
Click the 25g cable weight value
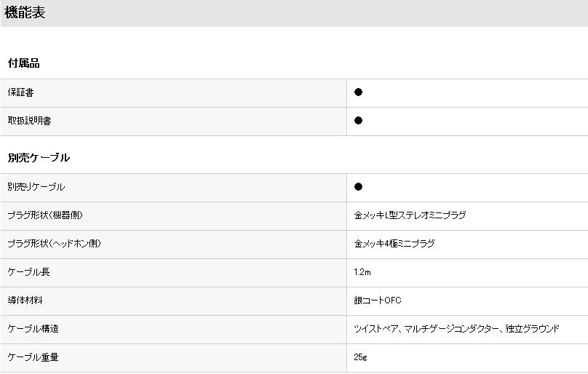[360, 357]
